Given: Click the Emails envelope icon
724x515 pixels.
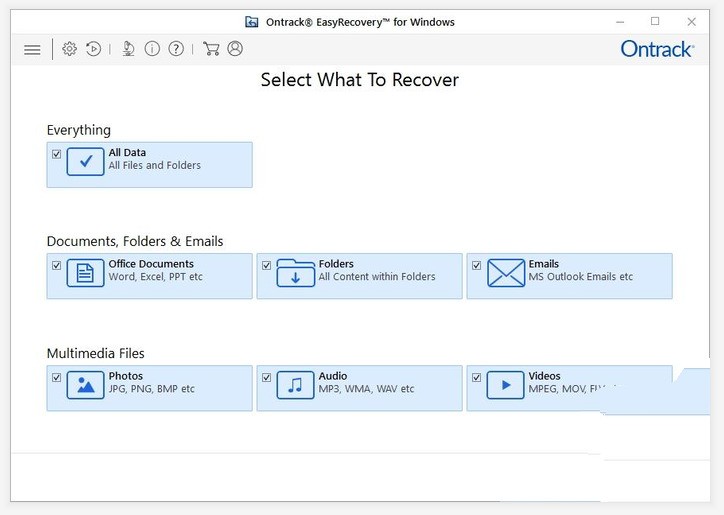Looking at the screenshot, I should [x=506, y=273].
